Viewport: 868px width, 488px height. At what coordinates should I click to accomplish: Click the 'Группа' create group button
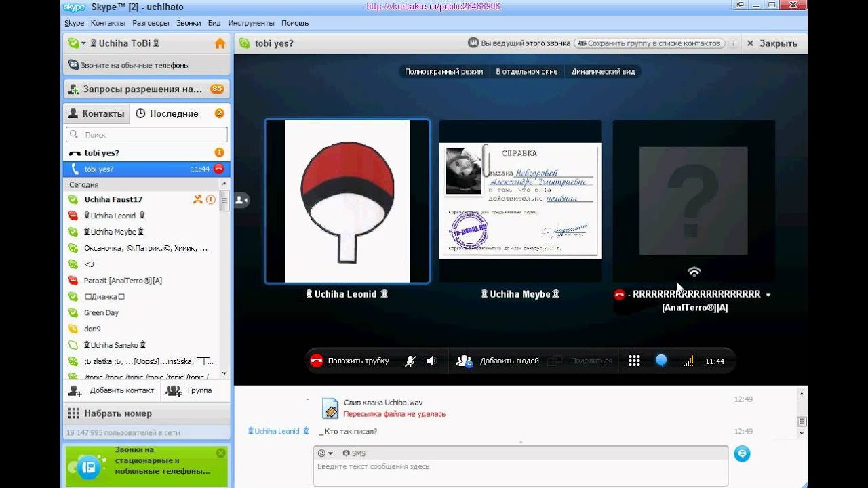coord(190,390)
